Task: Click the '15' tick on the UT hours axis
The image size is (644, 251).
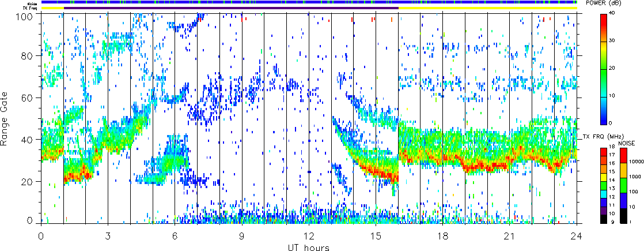Action: pyautogui.click(x=376, y=236)
